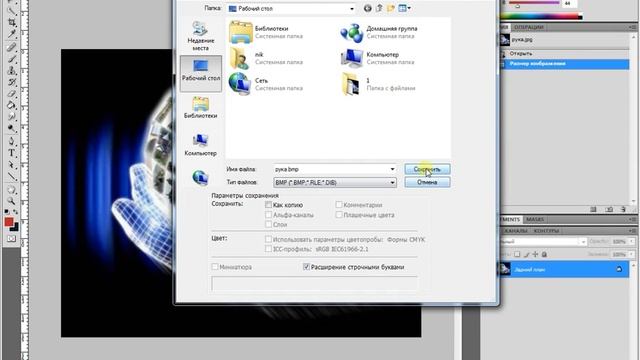Toggle the Комментарии checkbox
This screenshot has width=640, height=360.
(339, 204)
